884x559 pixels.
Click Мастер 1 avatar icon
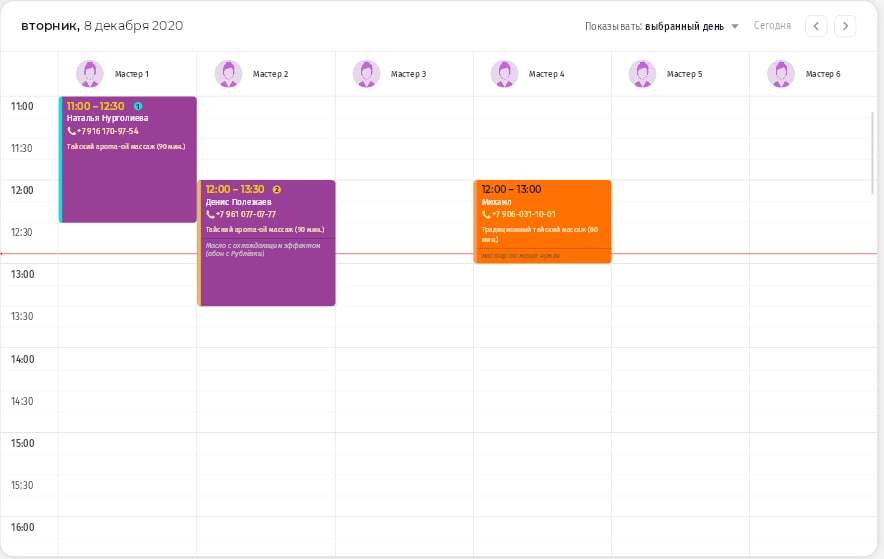90,74
